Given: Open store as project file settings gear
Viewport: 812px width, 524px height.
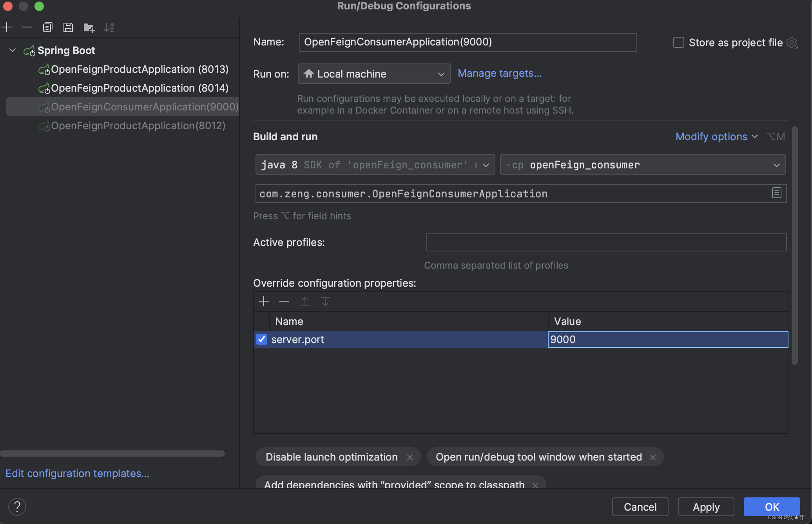Looking at the screenshot, I should tap(792, 43).
